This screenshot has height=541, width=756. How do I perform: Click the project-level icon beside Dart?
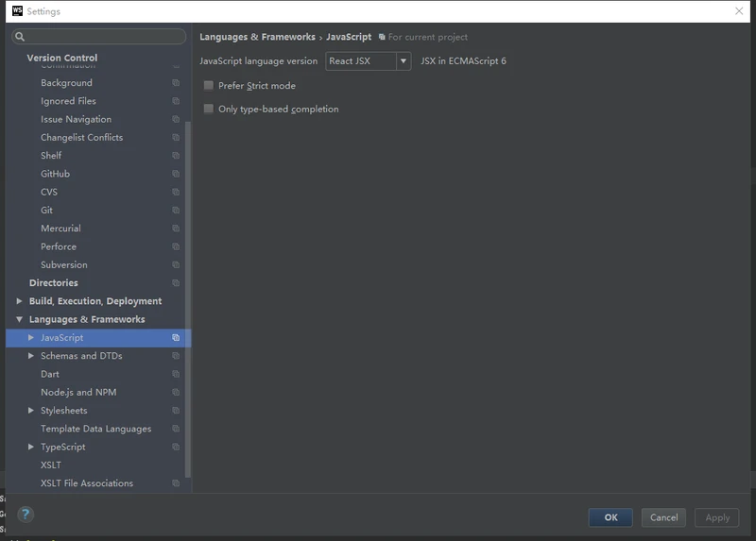[176, 374]
